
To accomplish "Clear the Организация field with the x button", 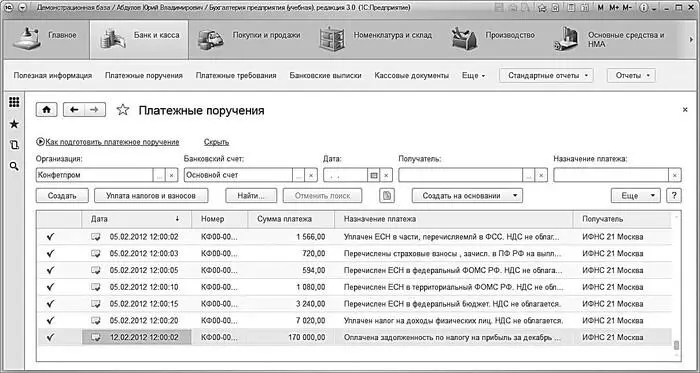I will tap(171, 175).
